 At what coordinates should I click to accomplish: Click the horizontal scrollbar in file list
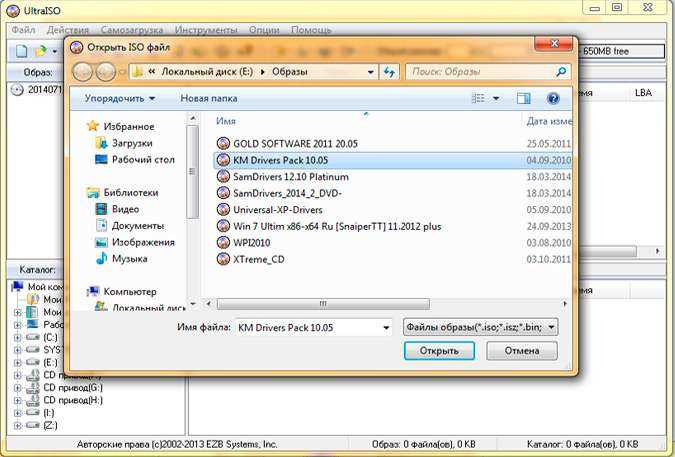(323, 304)
